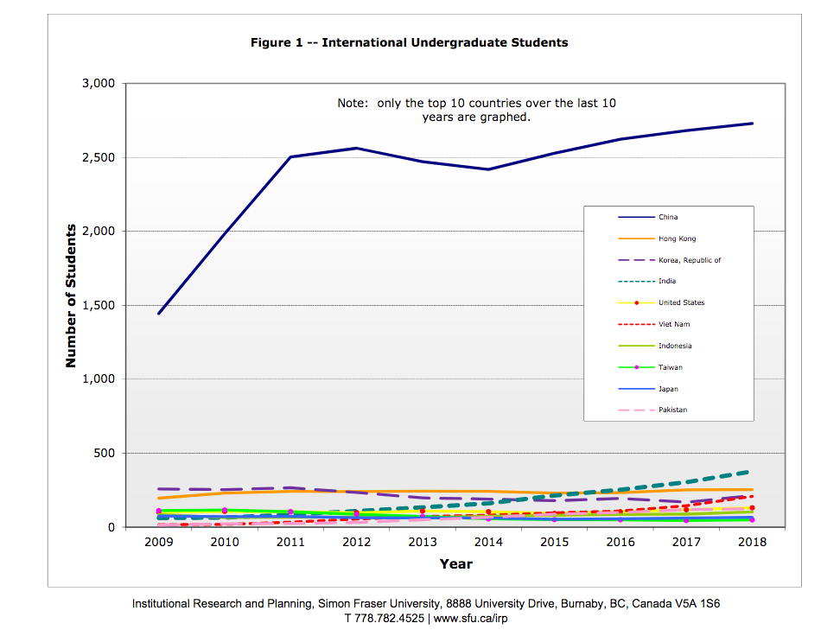840x636 pixels.
Task: Click the China legend line swatch
Action: (634, 217)
